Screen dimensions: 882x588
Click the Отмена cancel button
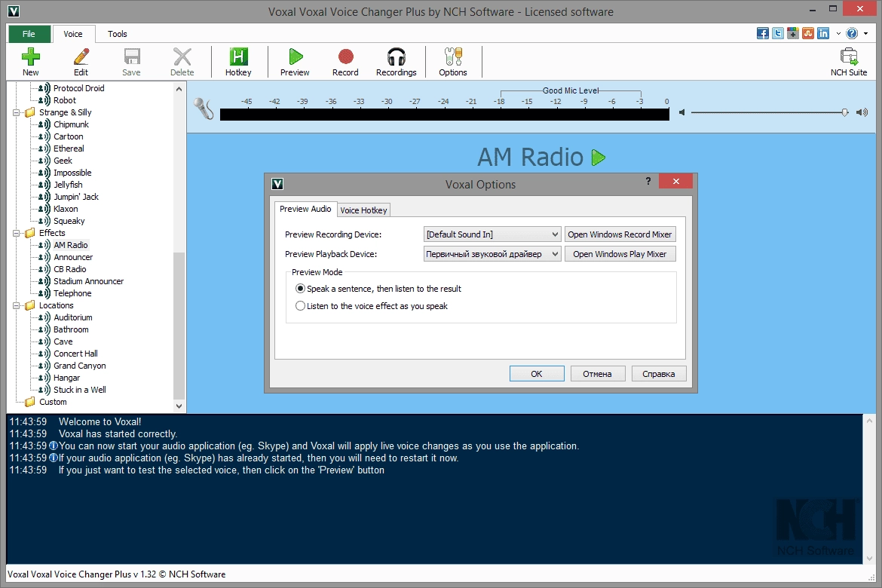[x=597, y=374]
